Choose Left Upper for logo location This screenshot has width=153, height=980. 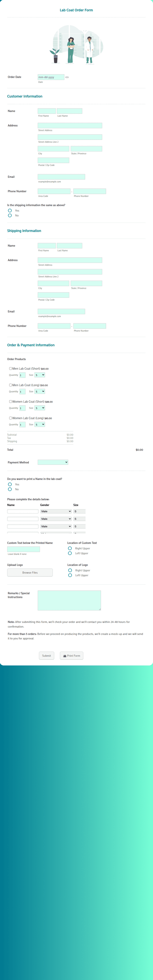[x=70, y=575]
